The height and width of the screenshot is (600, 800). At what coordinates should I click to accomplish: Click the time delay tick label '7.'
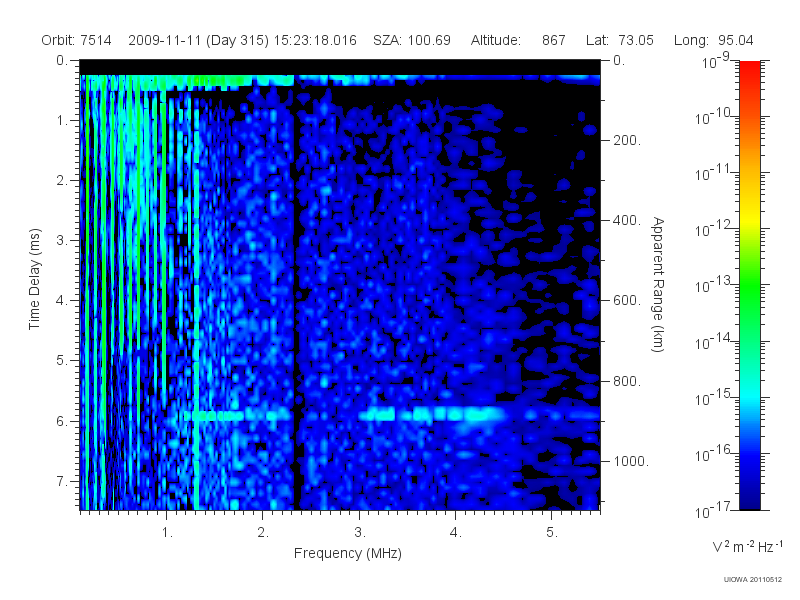pos(62,481)
